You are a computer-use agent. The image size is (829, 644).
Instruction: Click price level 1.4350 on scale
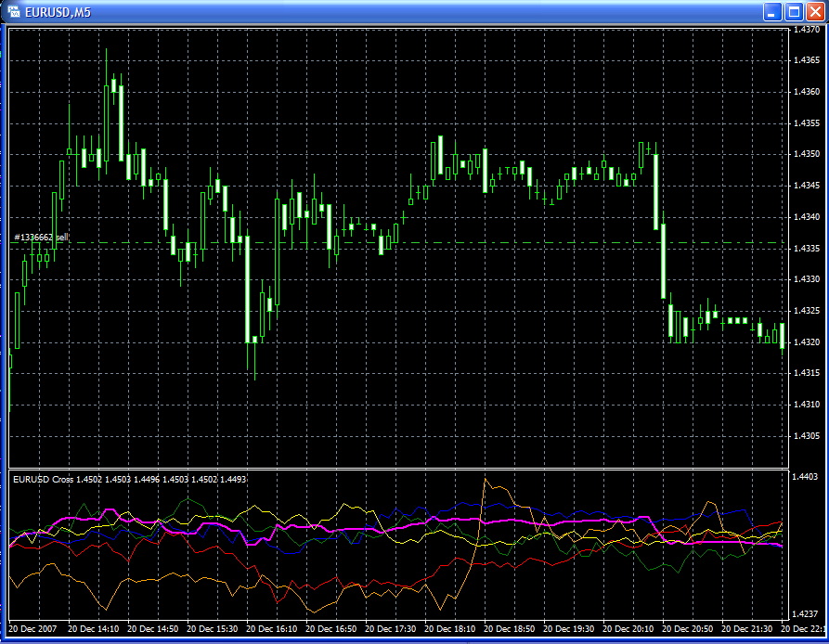tap(807, 154)
